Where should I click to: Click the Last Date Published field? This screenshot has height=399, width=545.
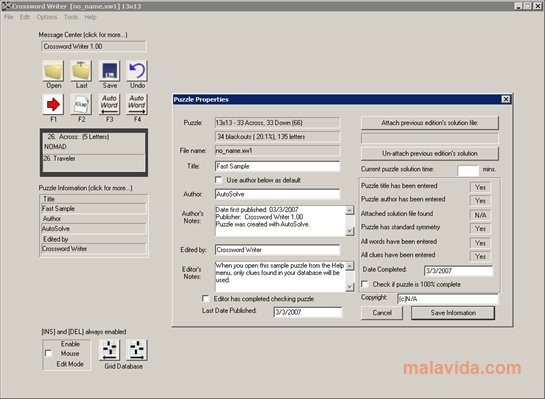[x=308, y=312]
